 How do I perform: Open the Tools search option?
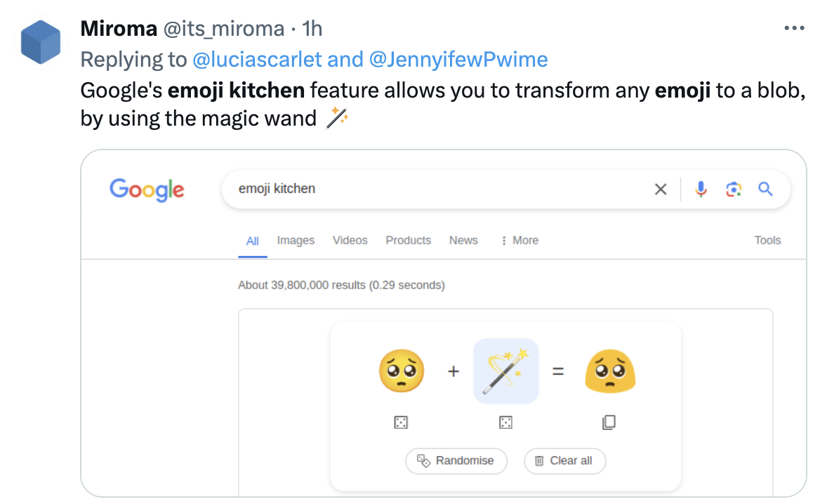click(767, 240)
